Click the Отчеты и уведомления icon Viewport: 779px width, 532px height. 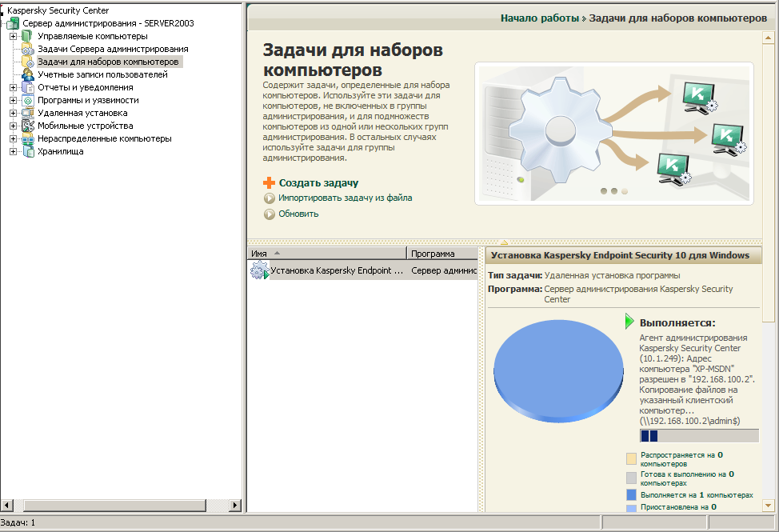pos(28,87)
